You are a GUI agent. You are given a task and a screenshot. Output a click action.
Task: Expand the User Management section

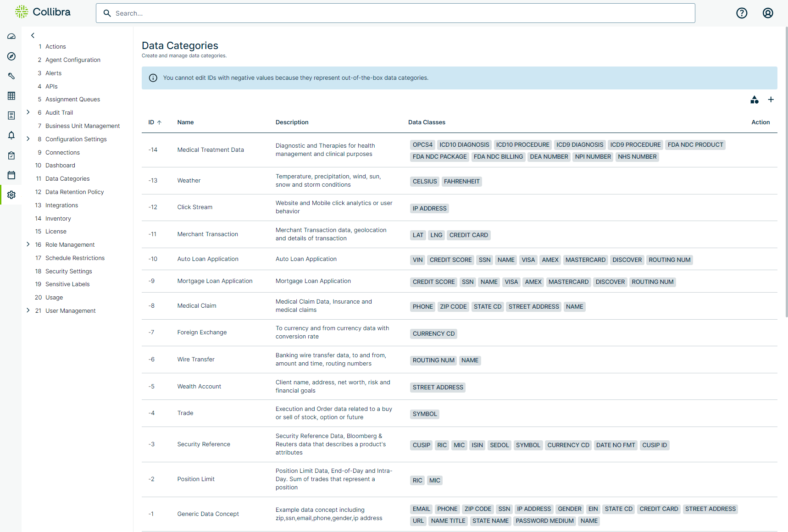point(28,310)
